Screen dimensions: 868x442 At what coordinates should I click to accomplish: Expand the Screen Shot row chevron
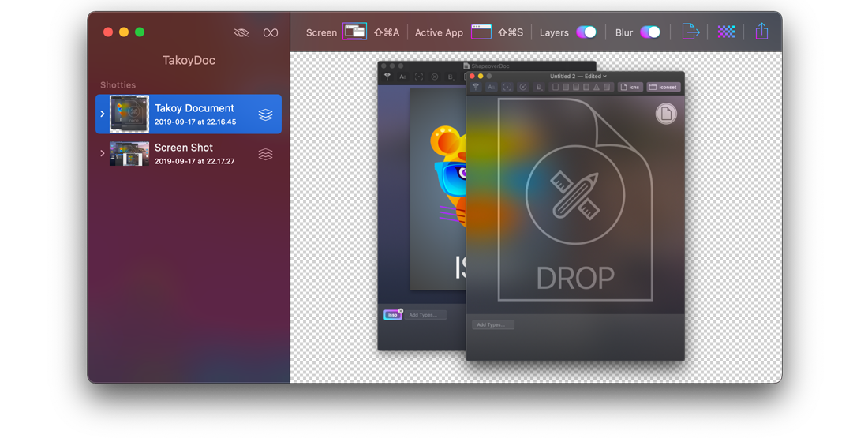[103, 154]
